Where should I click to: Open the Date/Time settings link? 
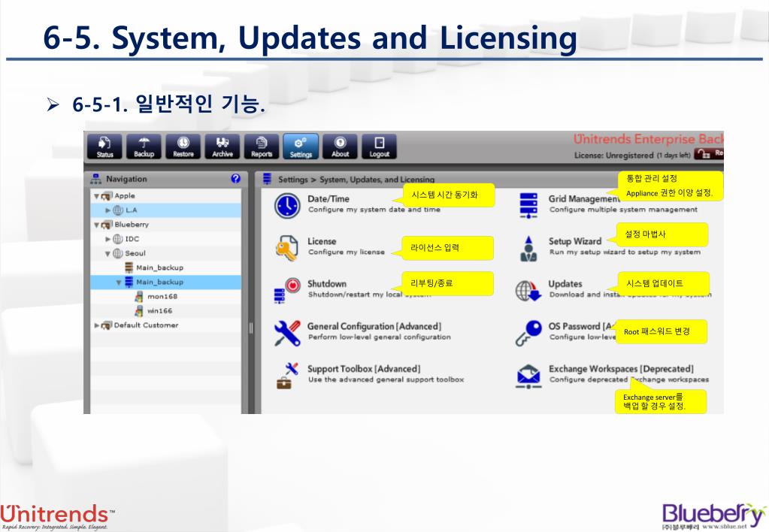point(328,198)
